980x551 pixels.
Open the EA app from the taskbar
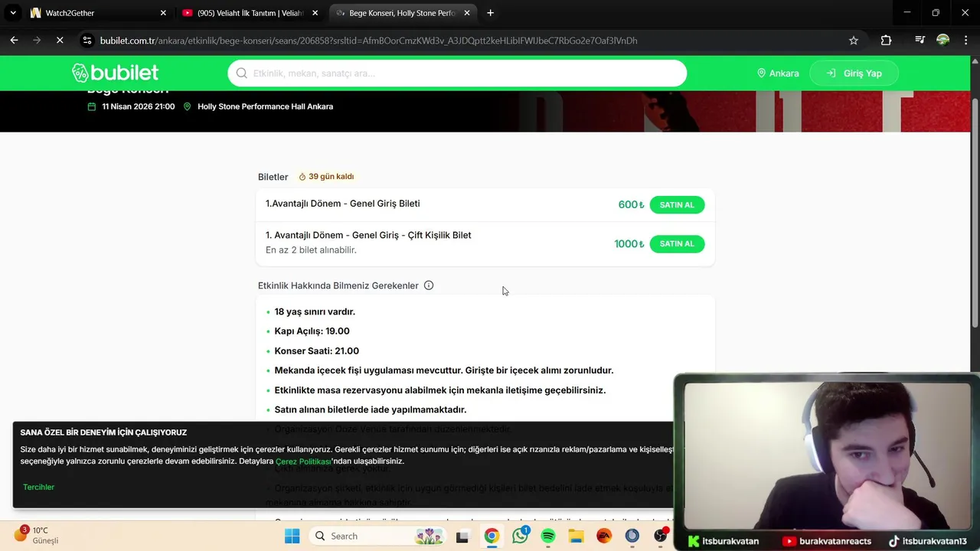604,536
